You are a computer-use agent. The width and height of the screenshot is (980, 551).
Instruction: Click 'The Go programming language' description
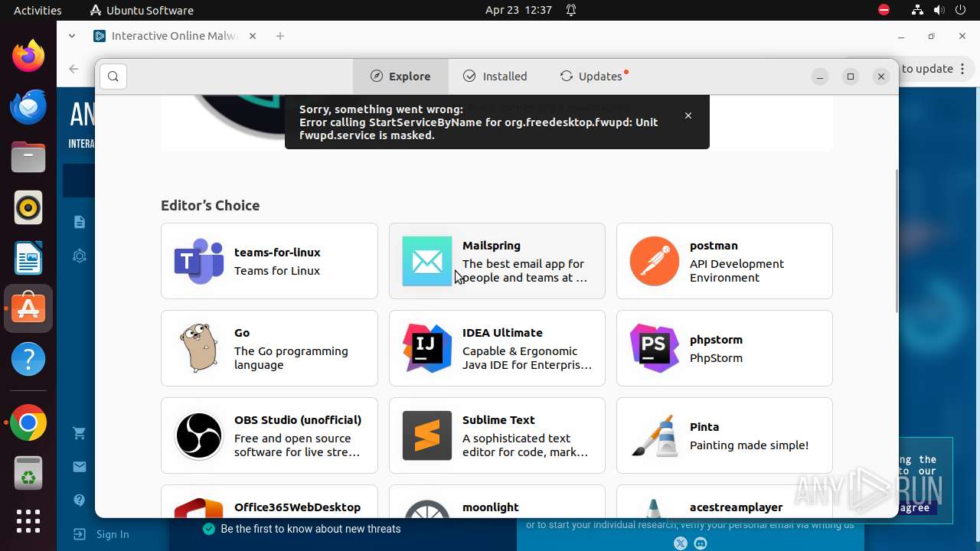coord(291,358)
